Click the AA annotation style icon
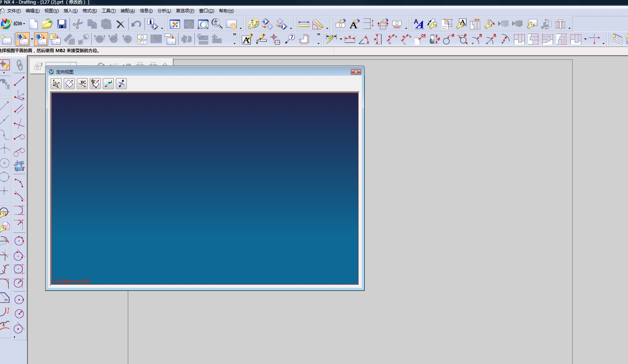The width and height of the screenshot is (628, 364). click(419, 24)
